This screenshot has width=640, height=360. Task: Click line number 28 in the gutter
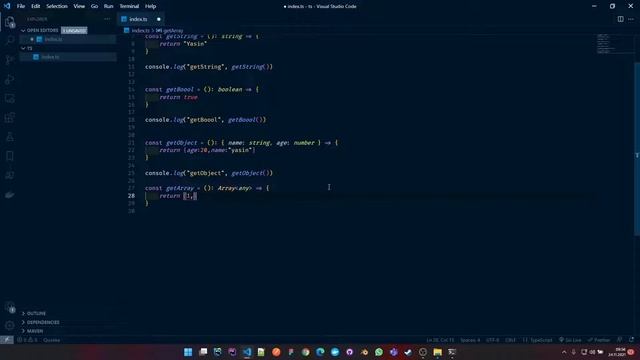click(131, 196)
